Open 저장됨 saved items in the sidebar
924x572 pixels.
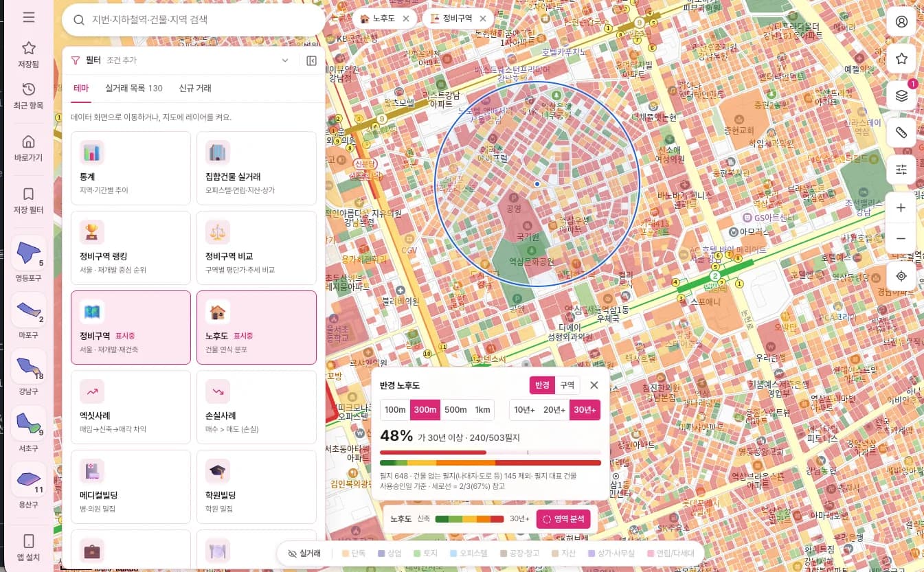click(28, 54)
